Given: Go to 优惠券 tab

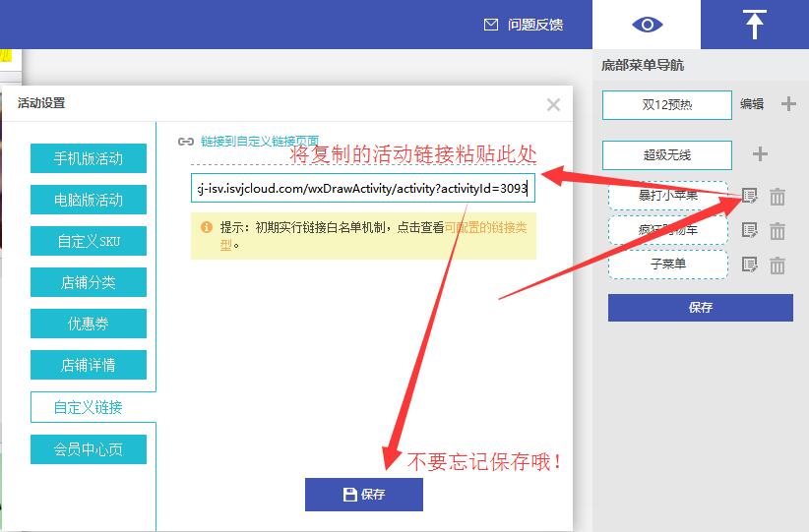Looking at the screenshot, I should point(89,324).
